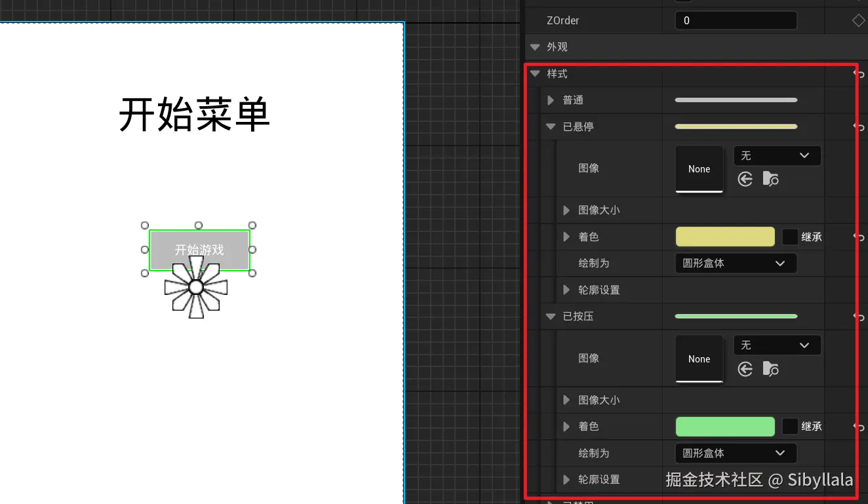Expand 着色 under 已按压
The width and height of the screenshot is (868, 504).
[x=566, y=427]
